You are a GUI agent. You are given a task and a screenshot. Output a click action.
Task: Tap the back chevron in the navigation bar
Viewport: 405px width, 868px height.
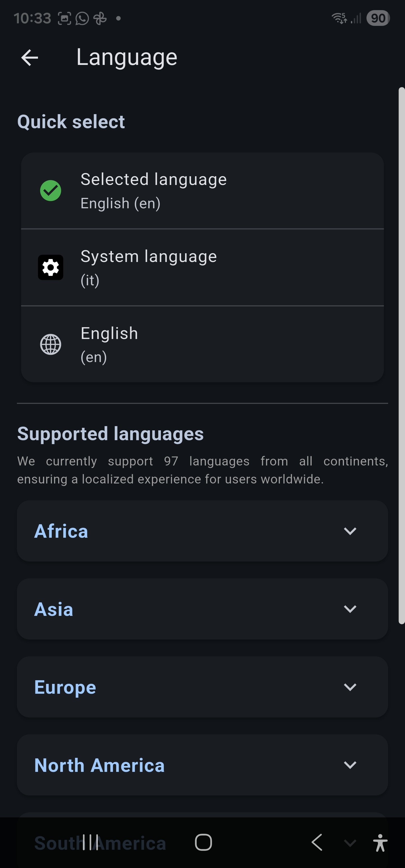(x=316, y=842)
